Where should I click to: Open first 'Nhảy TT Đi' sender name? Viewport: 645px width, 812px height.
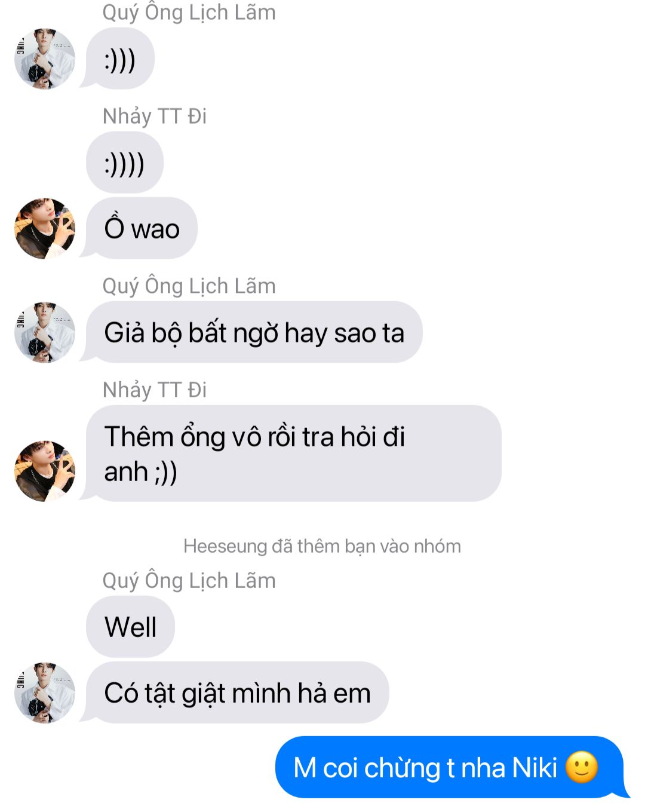(x=155, y=116)
